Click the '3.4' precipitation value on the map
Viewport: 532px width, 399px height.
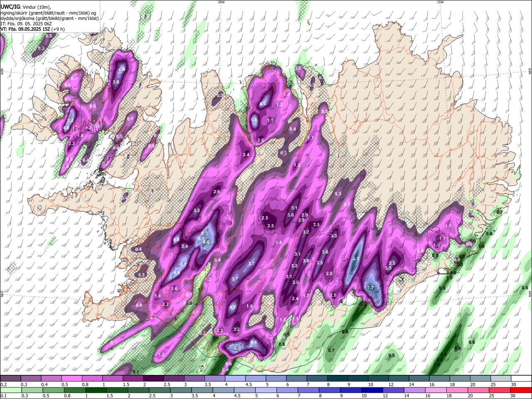click(185, 246)
